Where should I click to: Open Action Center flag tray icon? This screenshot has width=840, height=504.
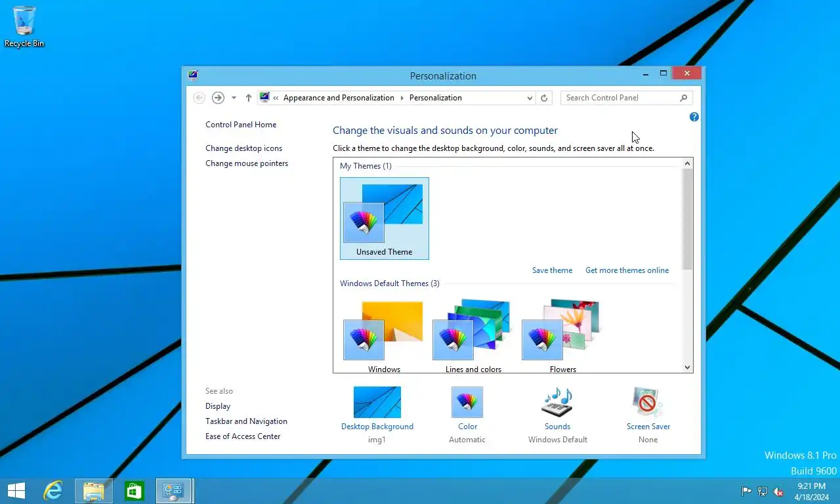coord(746,491)
